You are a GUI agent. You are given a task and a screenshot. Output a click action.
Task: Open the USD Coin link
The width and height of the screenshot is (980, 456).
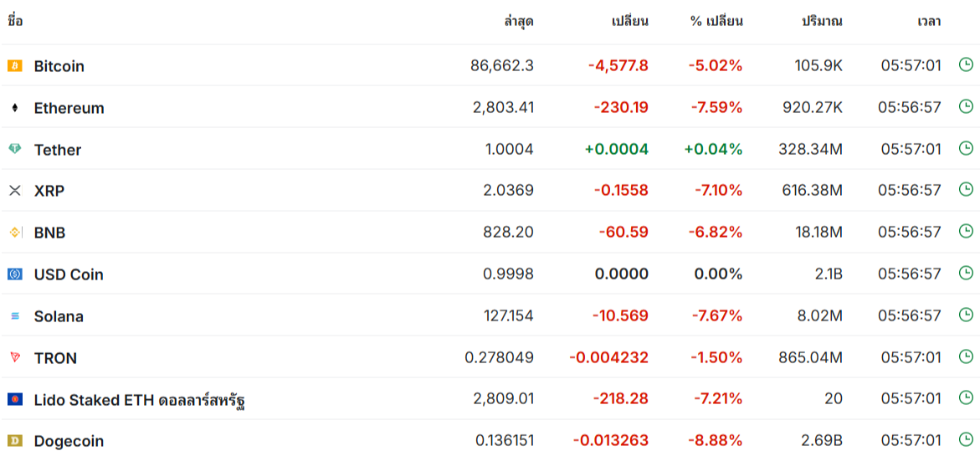(x=69, y=274)
